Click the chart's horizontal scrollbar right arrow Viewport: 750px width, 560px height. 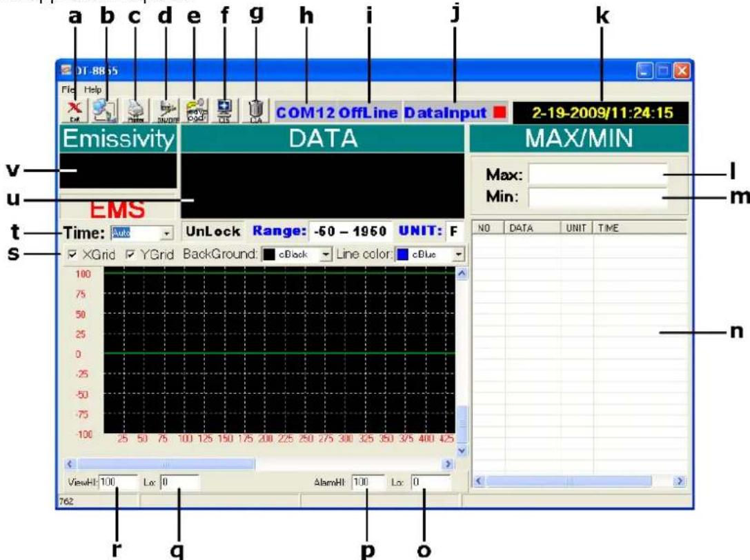[448, 464]
